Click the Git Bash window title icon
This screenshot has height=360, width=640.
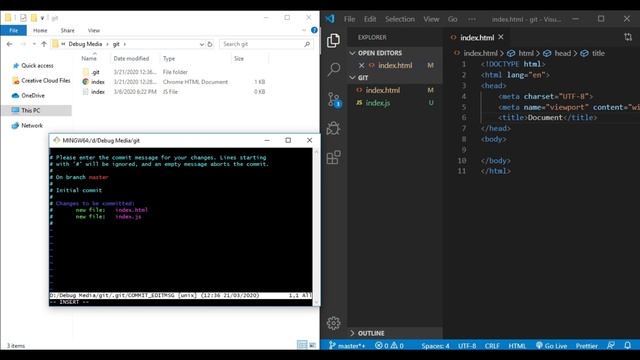click(x=56, y=140)
